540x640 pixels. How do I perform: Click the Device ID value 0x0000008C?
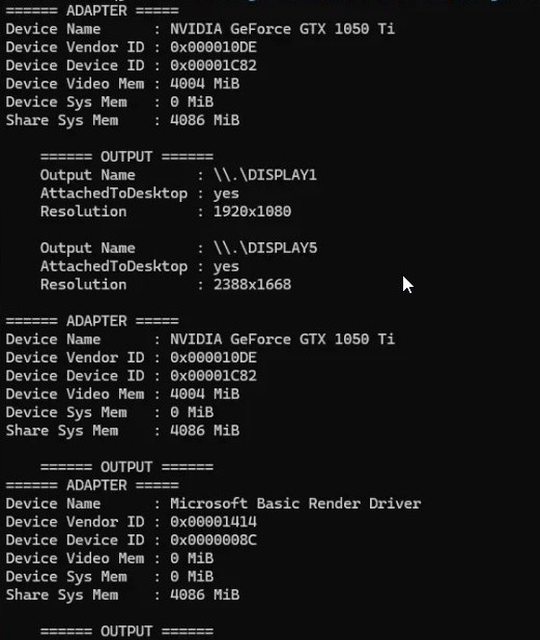[x=213, y=540]
